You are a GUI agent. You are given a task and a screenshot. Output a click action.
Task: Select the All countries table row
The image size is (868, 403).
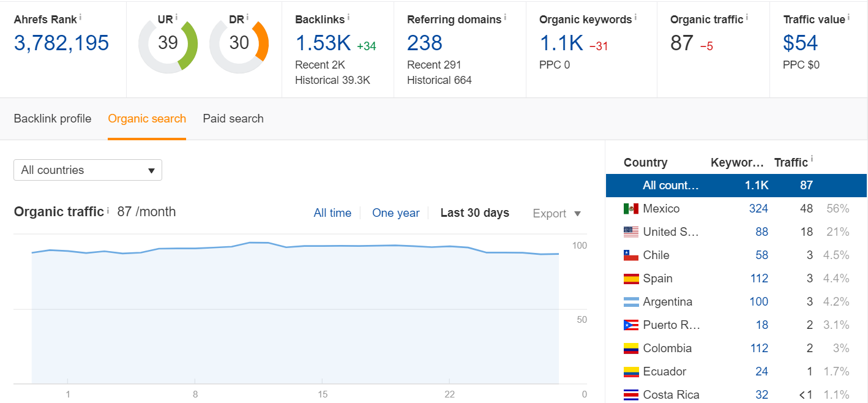[x=736, y=186]
